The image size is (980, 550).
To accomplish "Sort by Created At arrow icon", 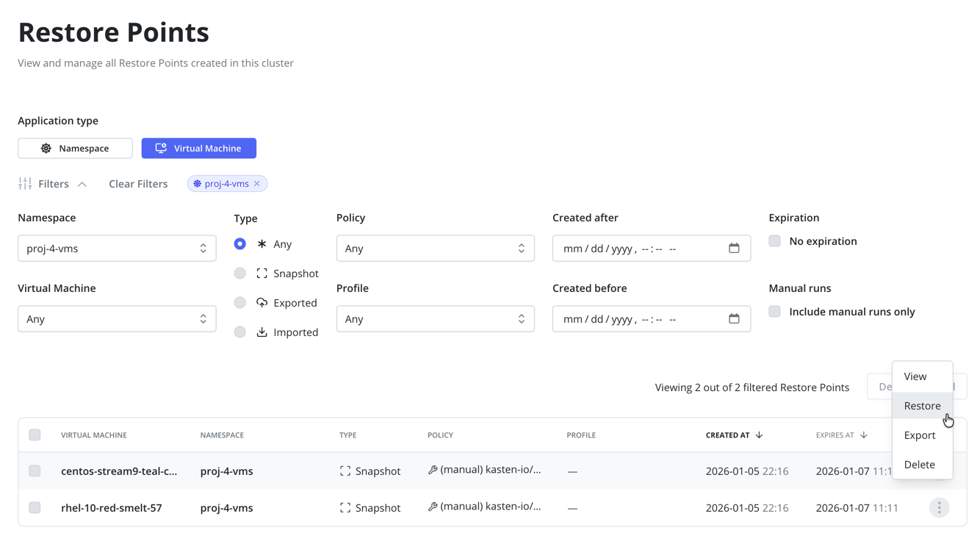I will point(759,435).
